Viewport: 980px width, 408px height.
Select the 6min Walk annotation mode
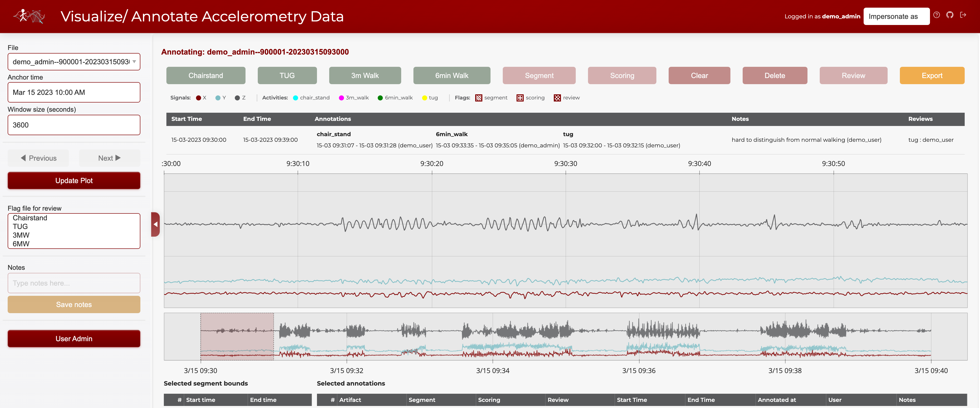(451, 75)
